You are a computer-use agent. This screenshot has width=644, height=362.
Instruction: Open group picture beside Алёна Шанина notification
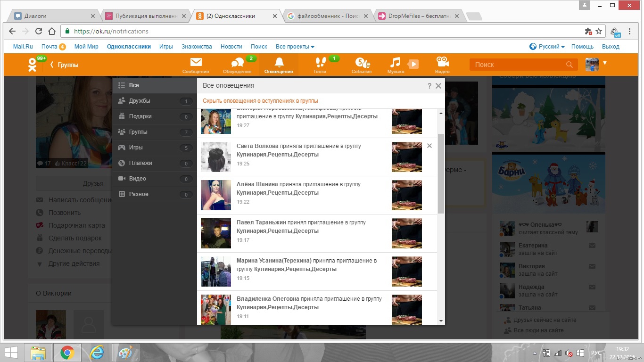pyautogui.click(x=407, y=195)
